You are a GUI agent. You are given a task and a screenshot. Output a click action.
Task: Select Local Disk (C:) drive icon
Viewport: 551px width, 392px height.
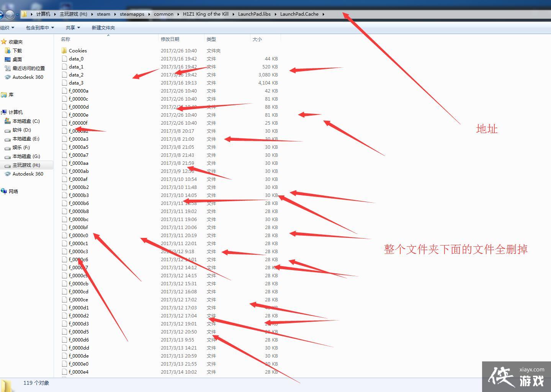[x=7, y=121]
